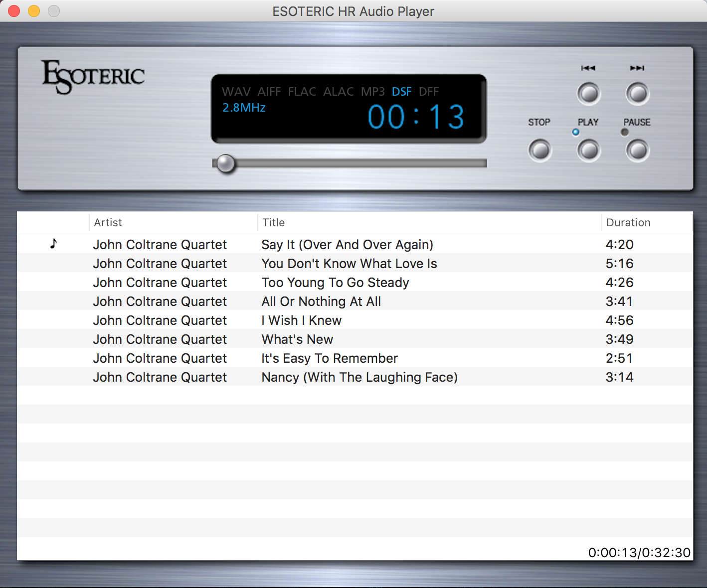Select "Nancy (With The Laughing Face)" track
The height and width of the screenshot is (588, 707).
(x=359, y=377)
